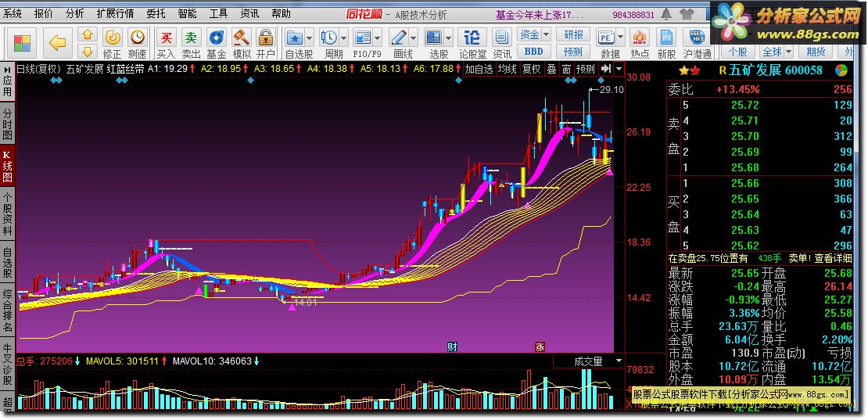Open the 智能 menu

(187, 13)
